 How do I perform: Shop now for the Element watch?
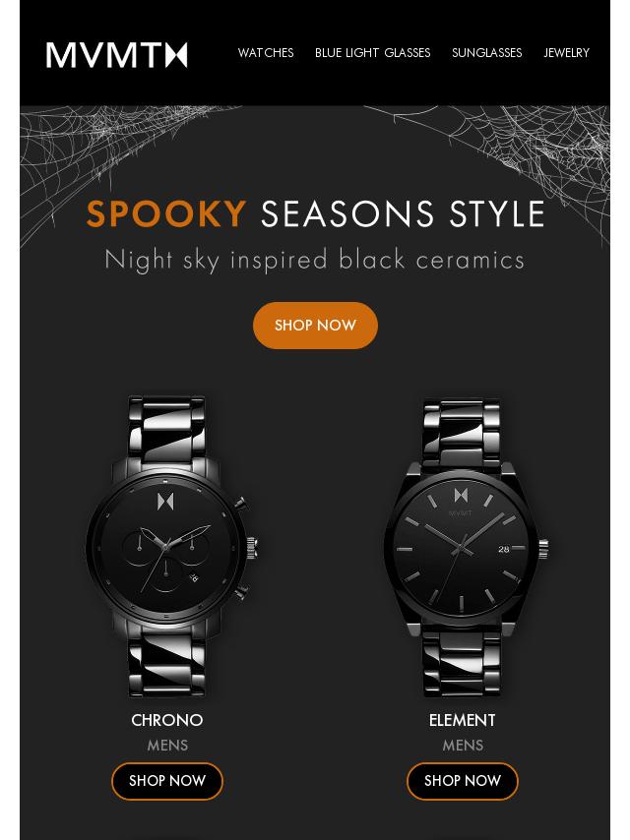point(463,781)
